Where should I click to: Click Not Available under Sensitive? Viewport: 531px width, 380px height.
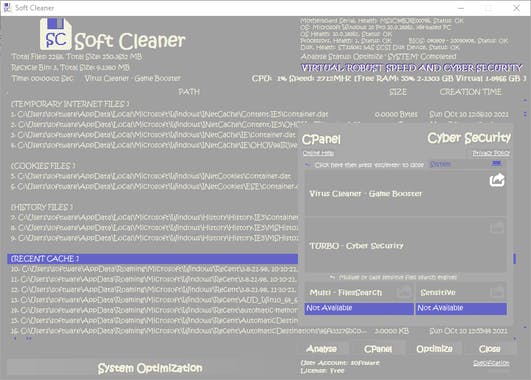[461, 308]
